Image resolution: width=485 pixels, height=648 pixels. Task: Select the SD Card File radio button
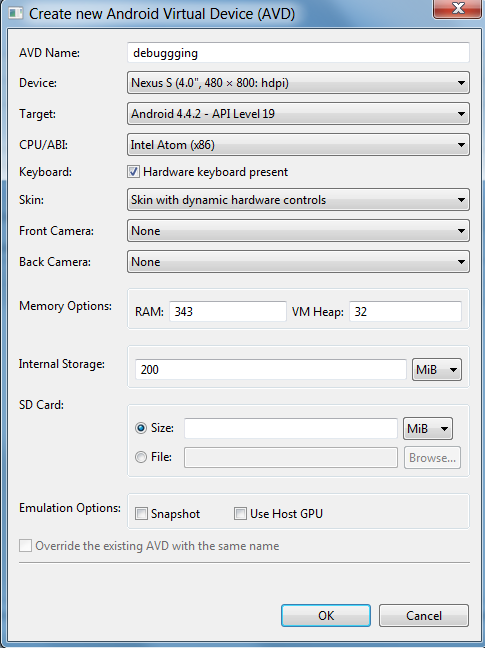(141, 457)
